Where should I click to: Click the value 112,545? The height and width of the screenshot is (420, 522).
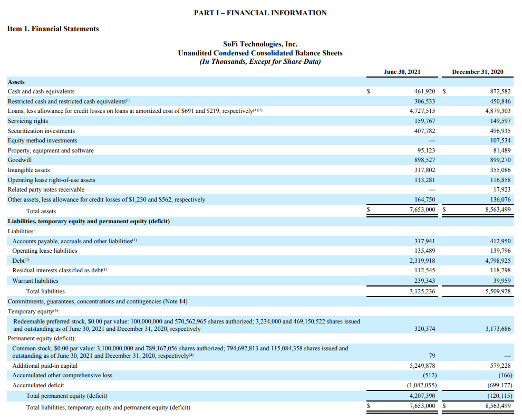tap(424, 270)
